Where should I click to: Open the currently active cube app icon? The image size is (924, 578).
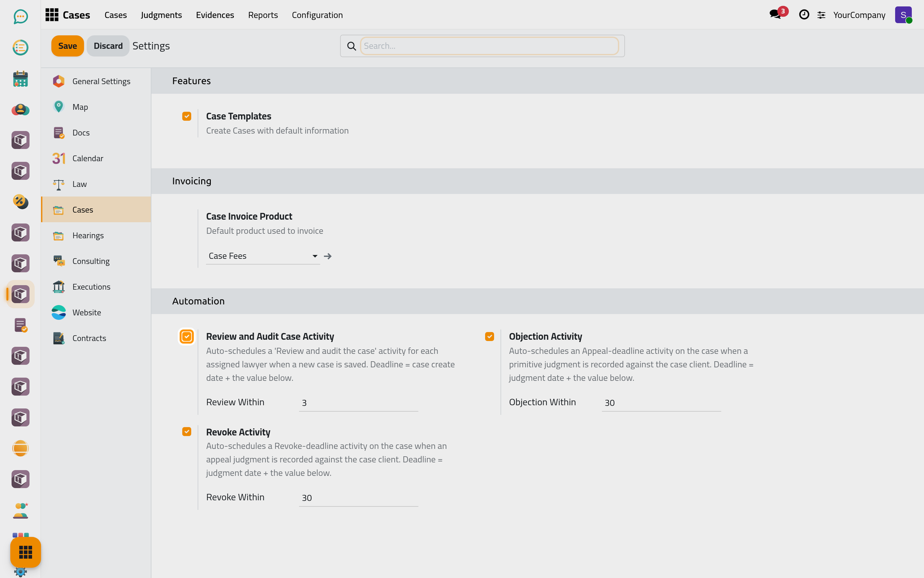[x=20, y=294]
